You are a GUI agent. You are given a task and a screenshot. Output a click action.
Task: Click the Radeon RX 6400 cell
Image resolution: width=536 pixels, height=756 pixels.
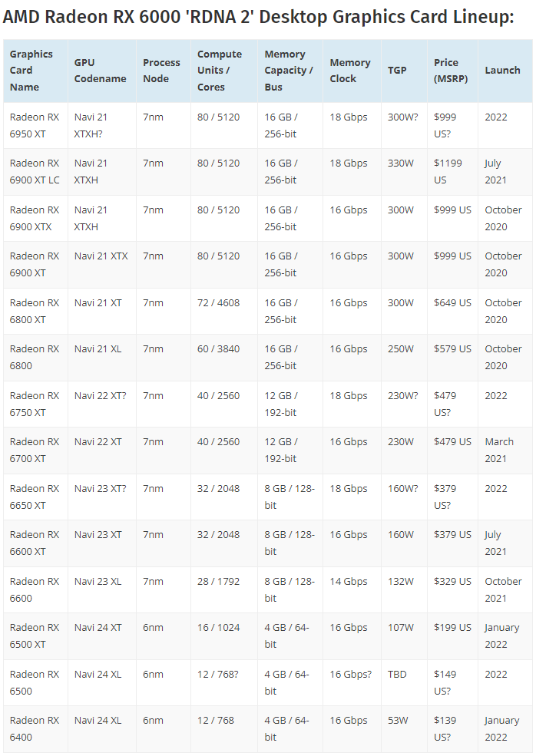tap(35, 728)
